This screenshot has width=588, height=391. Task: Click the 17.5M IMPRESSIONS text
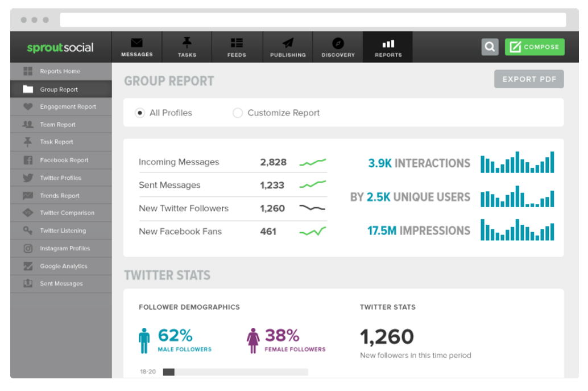tap(419, 231)
